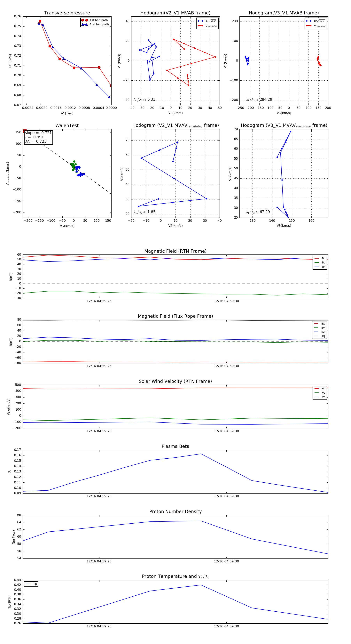Select the Bz' legend entry
Viewport: 351px width, 644px height.
[320, 332]
